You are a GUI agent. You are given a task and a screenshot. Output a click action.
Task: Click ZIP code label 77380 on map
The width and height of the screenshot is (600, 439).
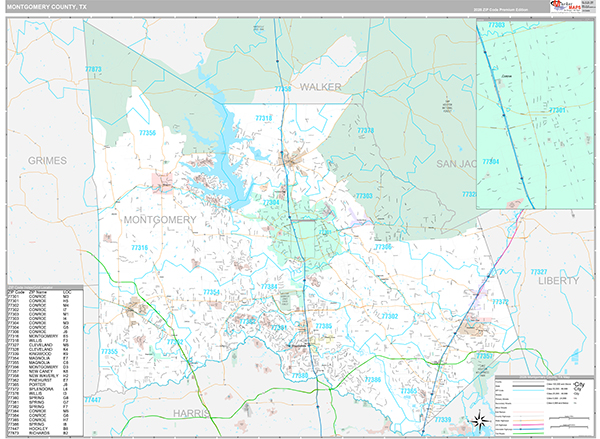point(300,376)
